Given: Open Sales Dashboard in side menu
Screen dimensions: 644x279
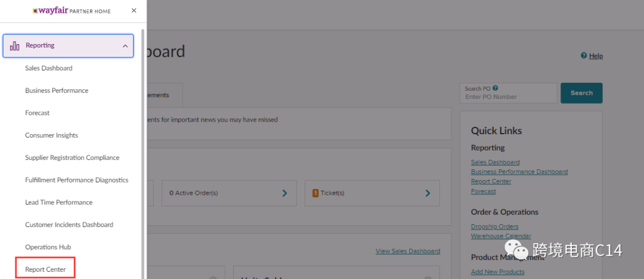Looking at the screenshot, I should [x=48, y=68].
